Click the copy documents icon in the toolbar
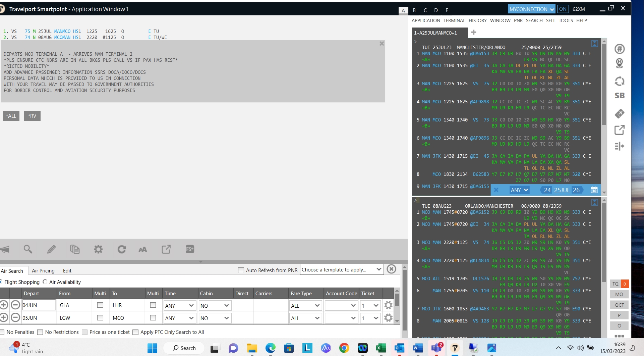This screenshot has height=356, width=644. (x=75, y=249)
